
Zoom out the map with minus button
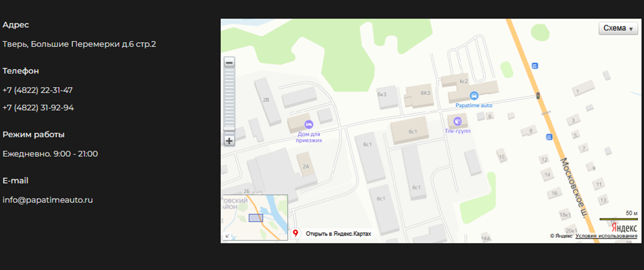pos(229,62)
